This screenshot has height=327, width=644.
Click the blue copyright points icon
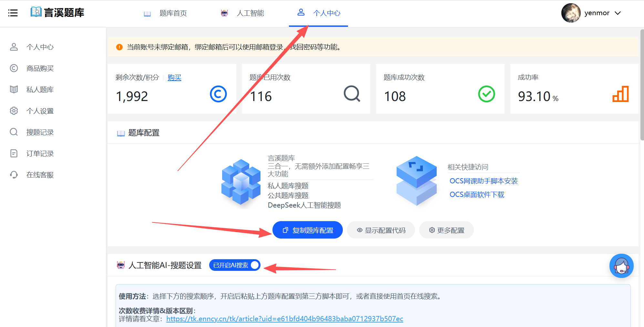(218, 94)
